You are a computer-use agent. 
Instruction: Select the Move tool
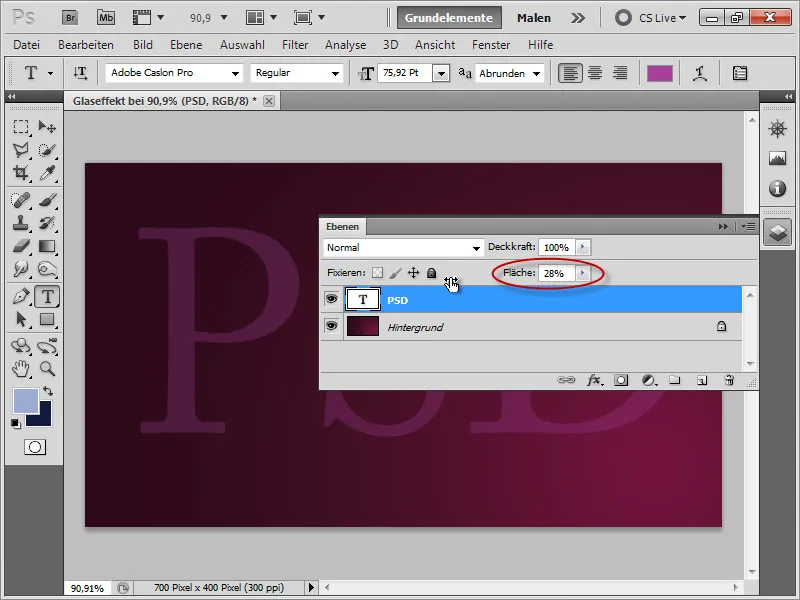point(47,126)
